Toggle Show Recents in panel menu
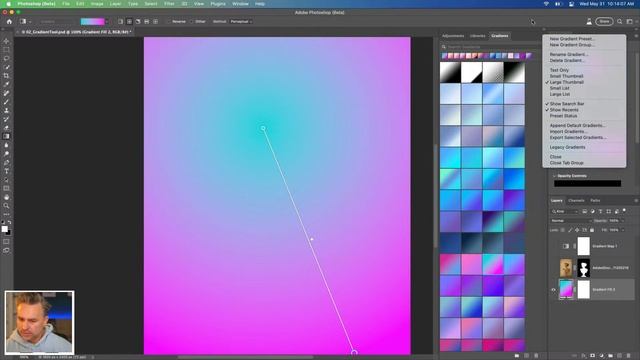The height and width of the screenshot is (360, 640). [x=564, y=110]
